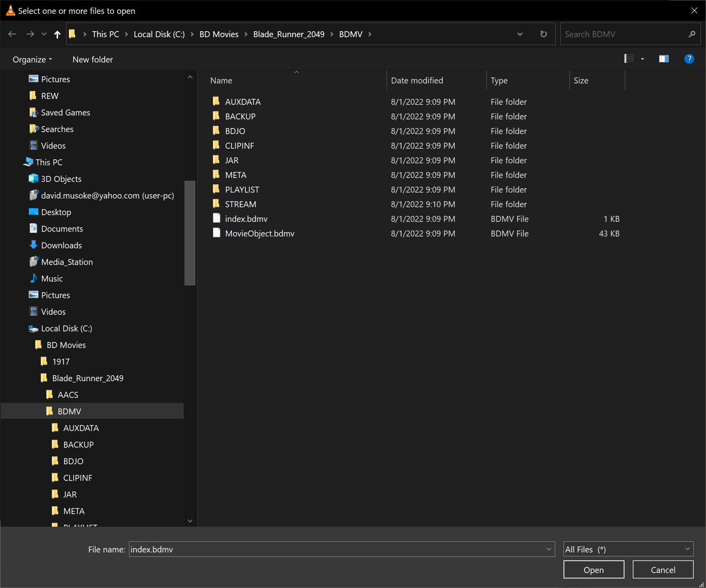Open the All Files type dropdown
The width and height of the screenshot is (706, 588).
click(x=628, y=549)
